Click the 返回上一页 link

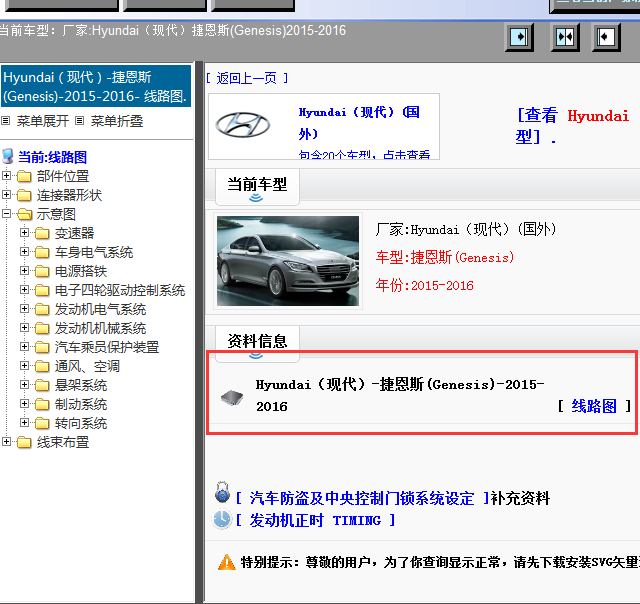[x=247, y=78]
